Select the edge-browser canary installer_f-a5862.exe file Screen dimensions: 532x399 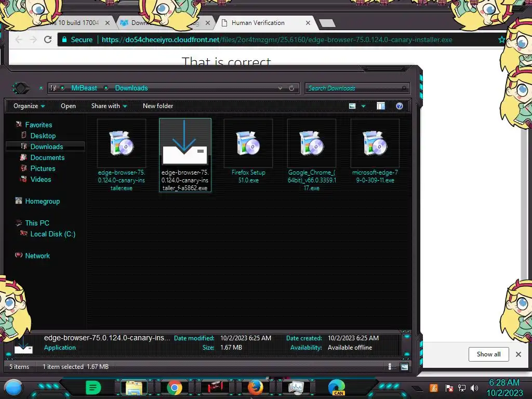click(185, 155)
